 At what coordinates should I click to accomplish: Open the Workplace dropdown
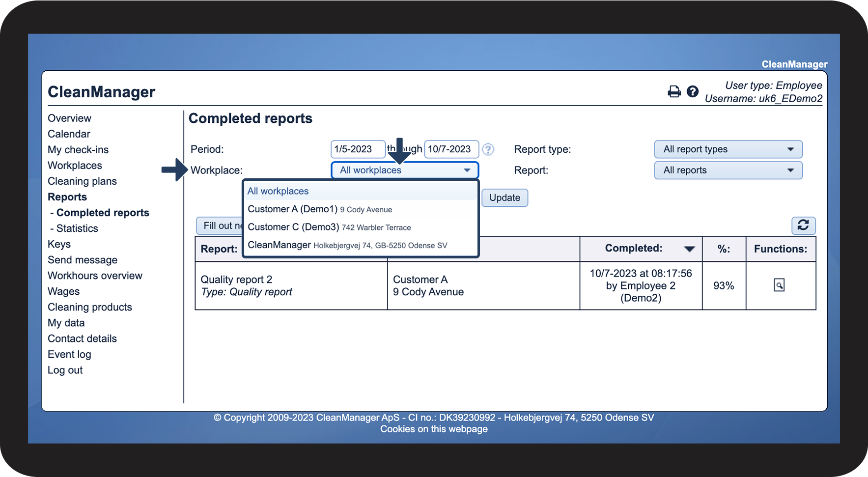[x=404, y=170]
